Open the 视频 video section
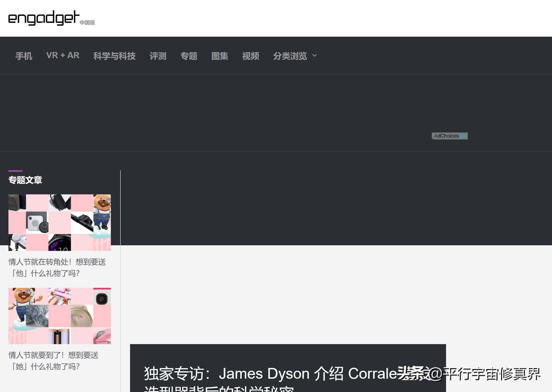 (251, 56)
